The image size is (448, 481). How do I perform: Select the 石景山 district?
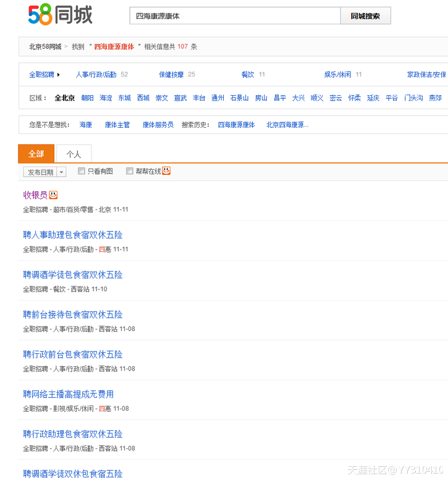click(x=240, y=98)
